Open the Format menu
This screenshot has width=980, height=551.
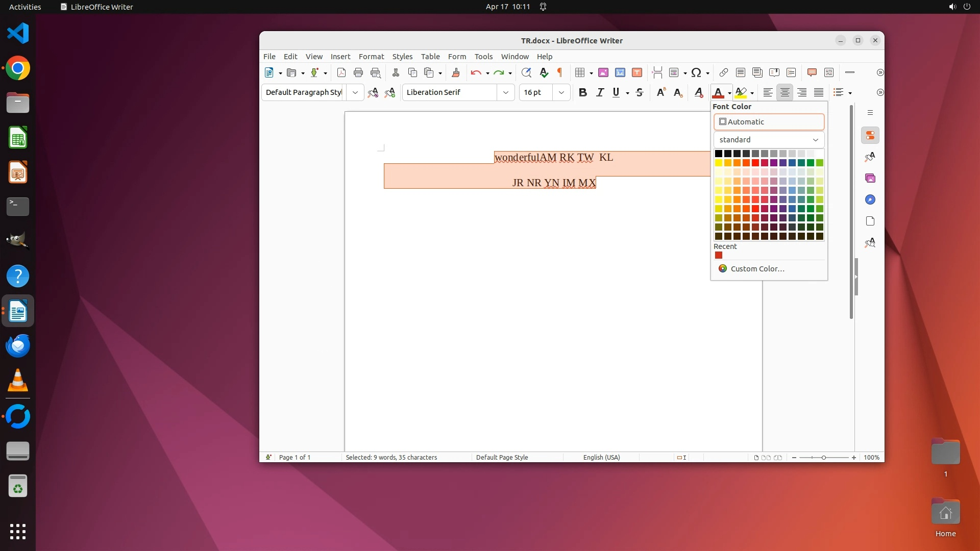tap(371, 57)
